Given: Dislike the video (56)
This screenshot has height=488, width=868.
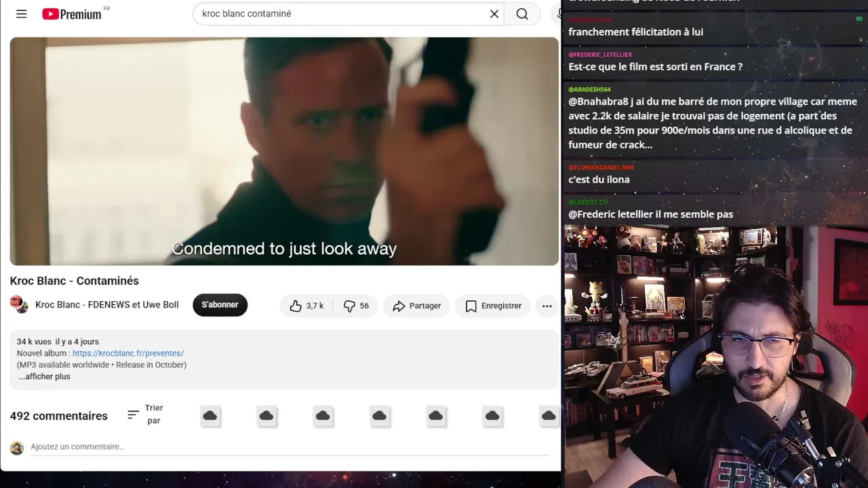Looking at the screenshot, I should (x=357, y=306).
